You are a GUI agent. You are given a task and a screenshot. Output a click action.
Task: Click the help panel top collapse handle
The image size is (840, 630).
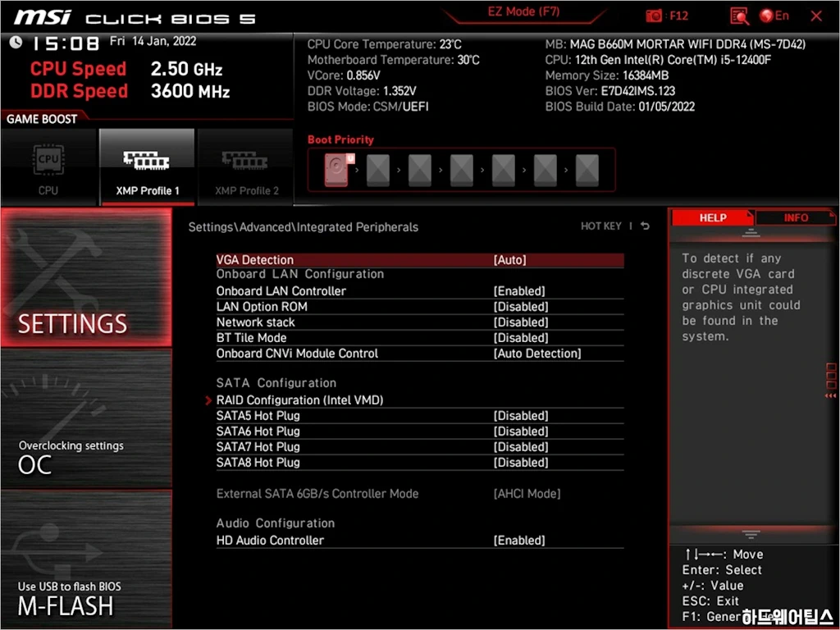pos(751,232)
